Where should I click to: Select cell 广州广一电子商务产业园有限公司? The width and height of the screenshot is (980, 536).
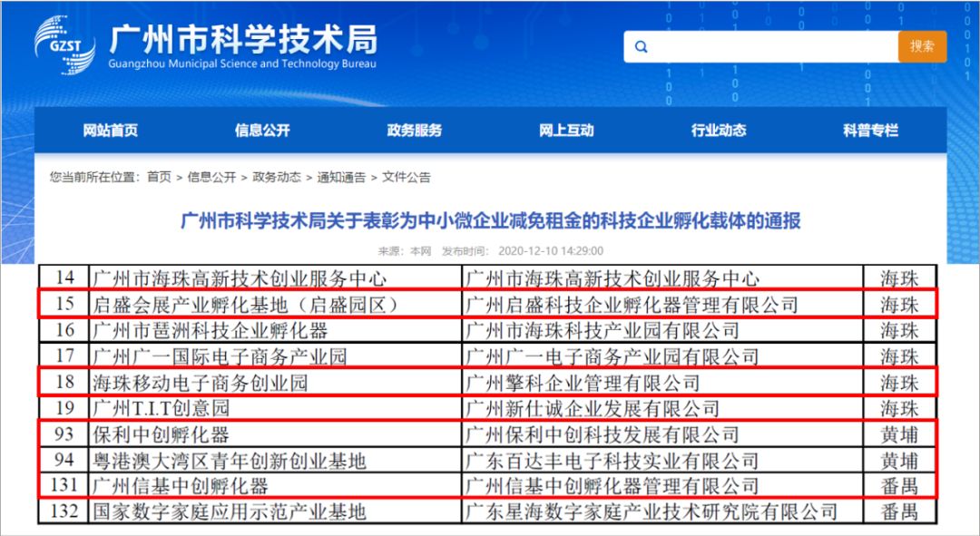[662, 356]
